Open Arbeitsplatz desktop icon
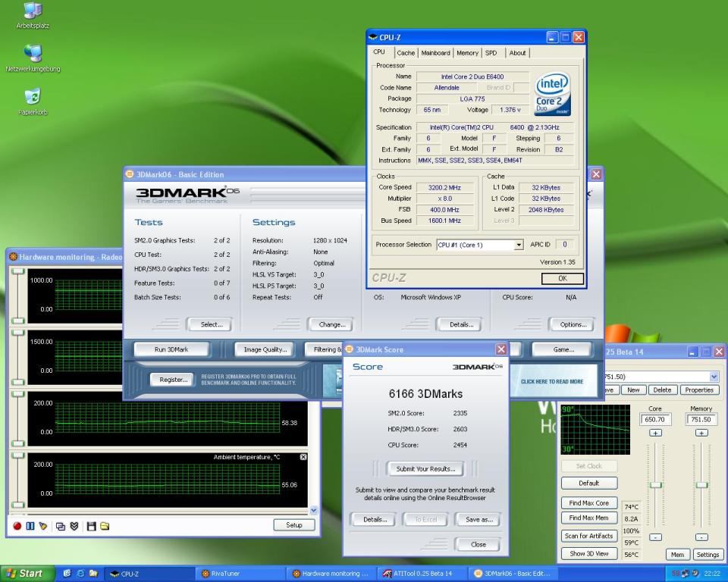Viewport: 728px width, 582px height. [33, 16]
